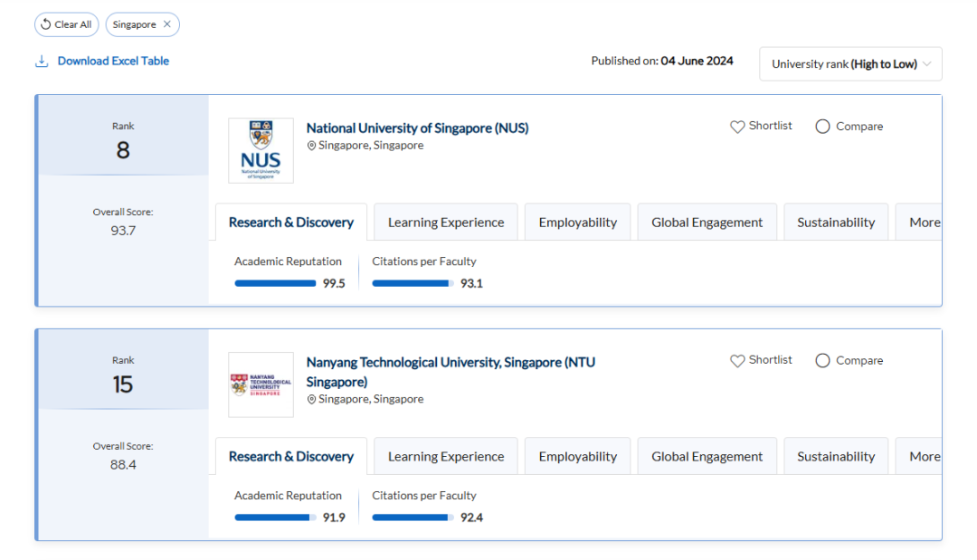Open the NTU More tab
The width and height of the screenshot is (977, 560).
[918, 456]
